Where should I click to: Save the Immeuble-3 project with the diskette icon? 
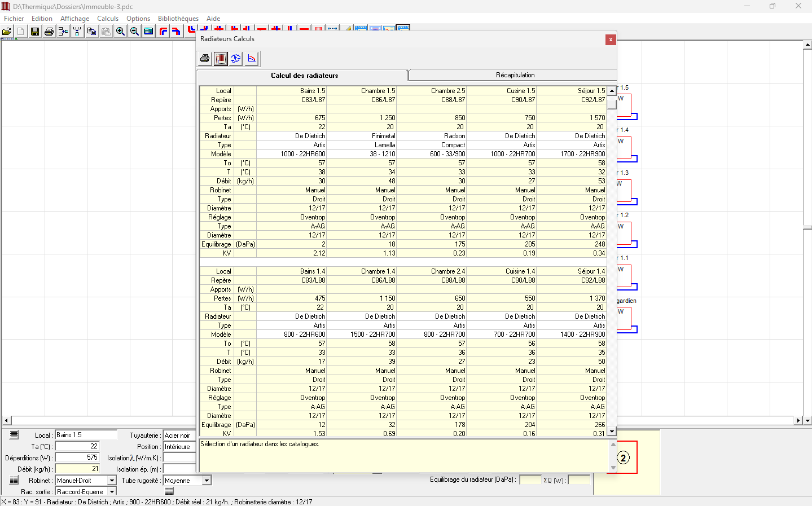(x=34, y=31)
